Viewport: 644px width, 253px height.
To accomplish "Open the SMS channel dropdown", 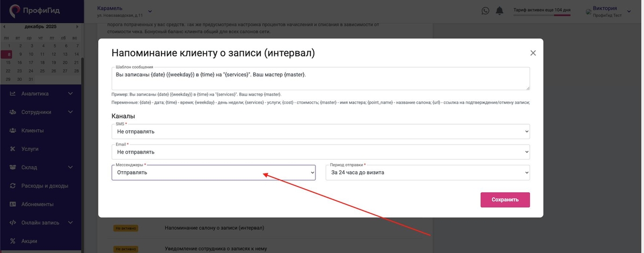I will point(320,132).
